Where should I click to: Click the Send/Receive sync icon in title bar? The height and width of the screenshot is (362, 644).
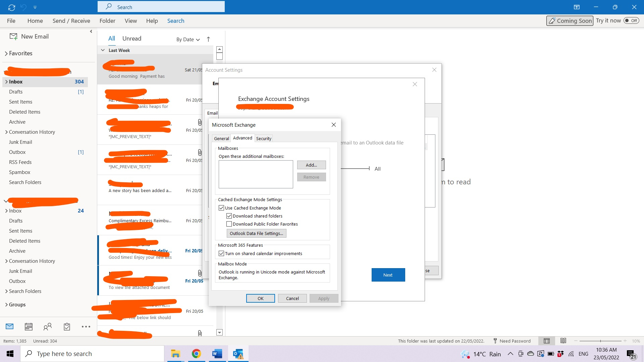[x=12, y=7]
